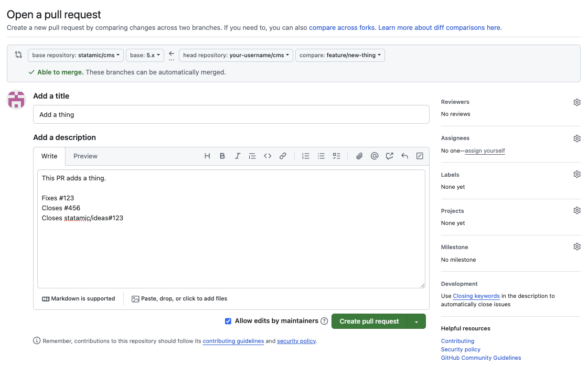Open the Reviewers gear settings
Viewport: 588px width, 365px height.
[577, 102]
